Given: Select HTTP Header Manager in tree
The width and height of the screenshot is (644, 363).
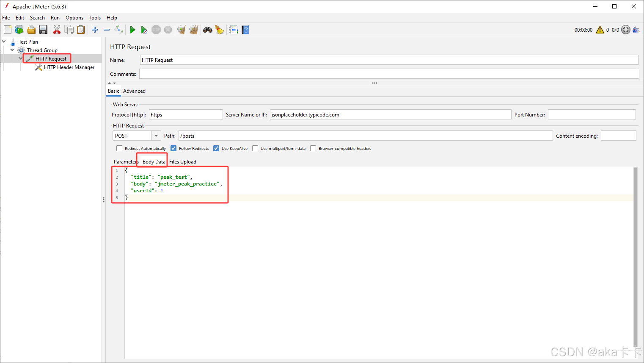Looking at the screenshot, I should [x=69, y=67].
